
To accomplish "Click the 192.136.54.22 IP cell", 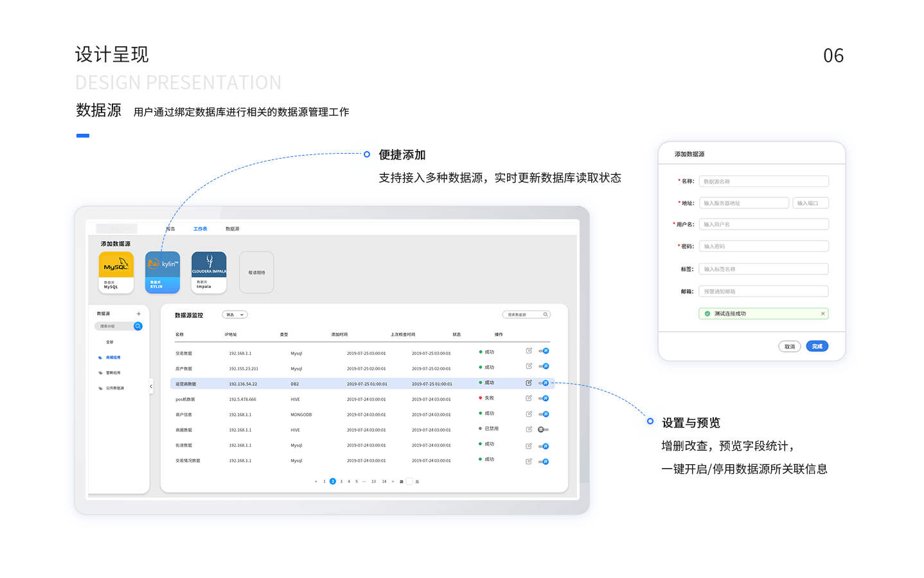I will (243, 384).
